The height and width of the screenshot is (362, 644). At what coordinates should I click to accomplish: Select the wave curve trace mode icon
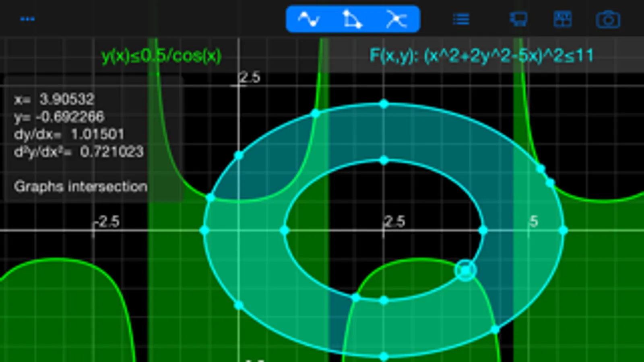pos(309,19)
